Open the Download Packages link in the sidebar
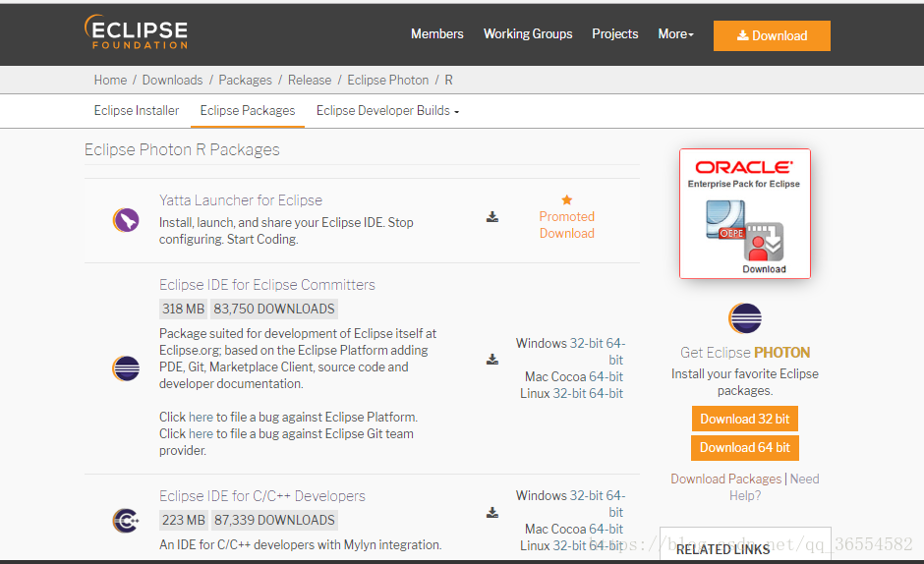This screenshot has height=564, width=924. tap(726, 479)
